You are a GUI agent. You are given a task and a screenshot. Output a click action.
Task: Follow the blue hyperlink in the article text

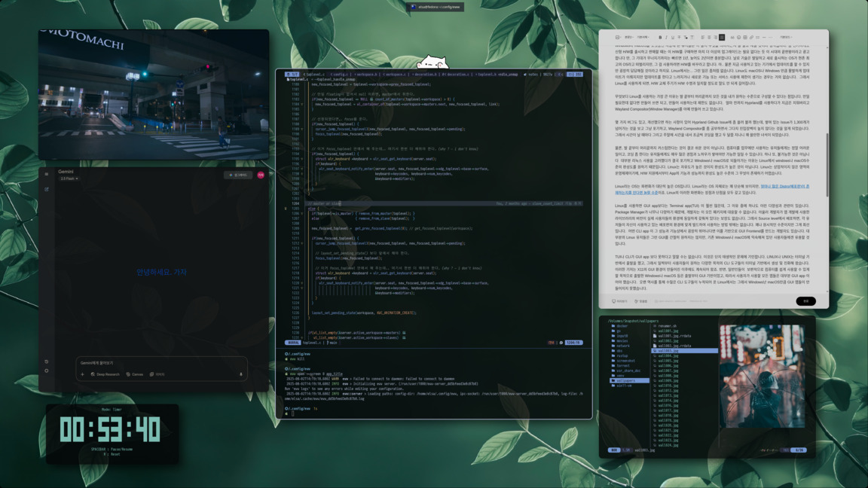[x=784, y=187]
